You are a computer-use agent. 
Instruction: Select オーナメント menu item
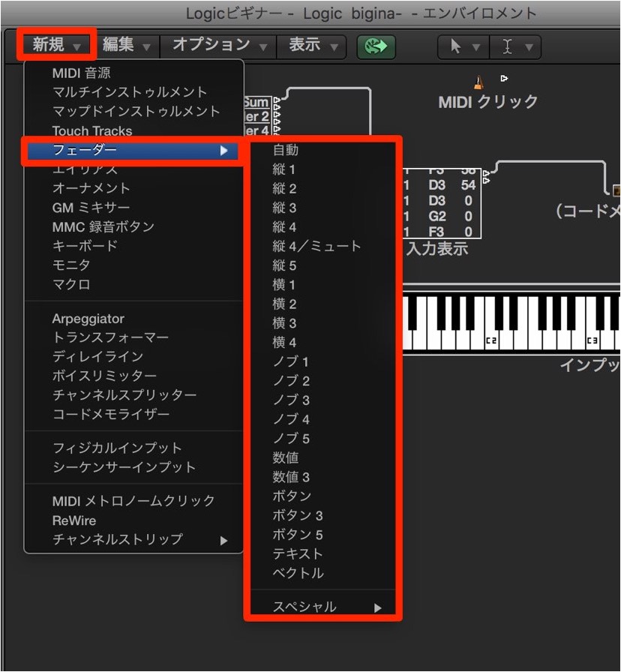pos(133,188)
